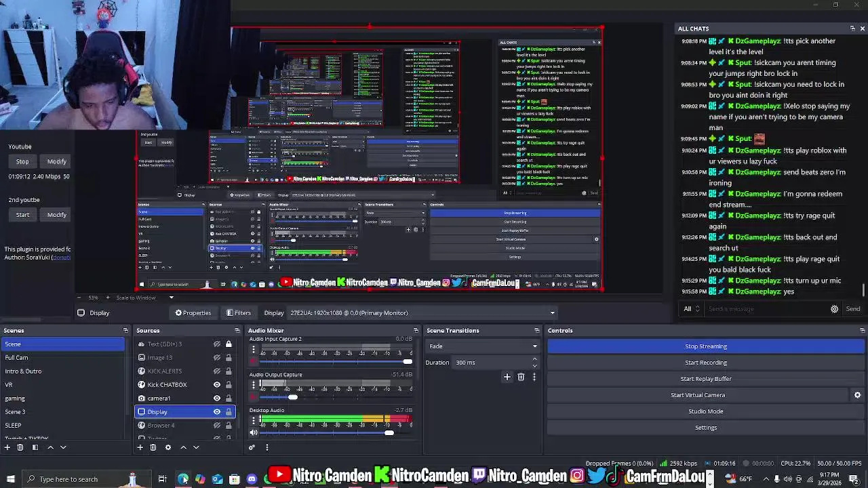Remove selected scene with trash icon
The height and width of the screenshot is (488, 868).
coord(20,447)
